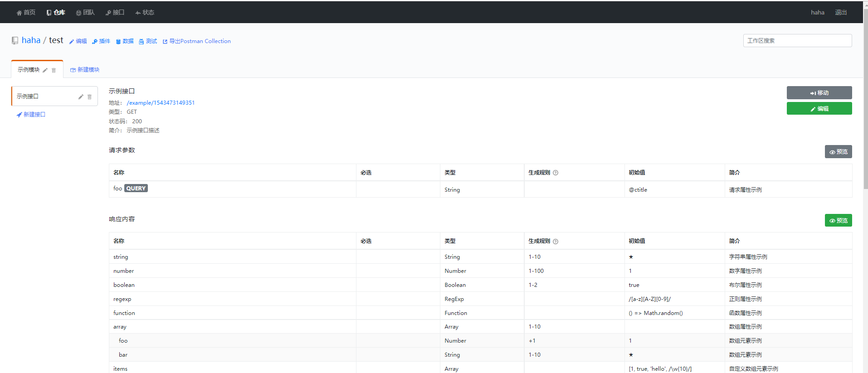Open the 数据 data link
Image resolution: width=868 pixels, height=373 pixels.
[125, 41]
